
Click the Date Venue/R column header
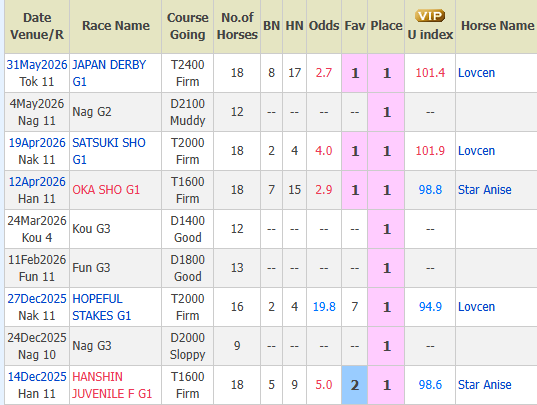[37, 26]
